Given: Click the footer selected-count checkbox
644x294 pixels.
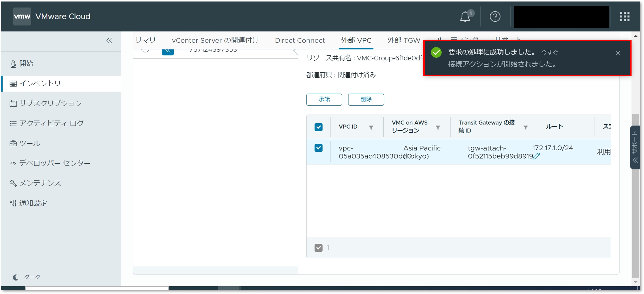Looking at the screenshot, I should tap(318, 248).
